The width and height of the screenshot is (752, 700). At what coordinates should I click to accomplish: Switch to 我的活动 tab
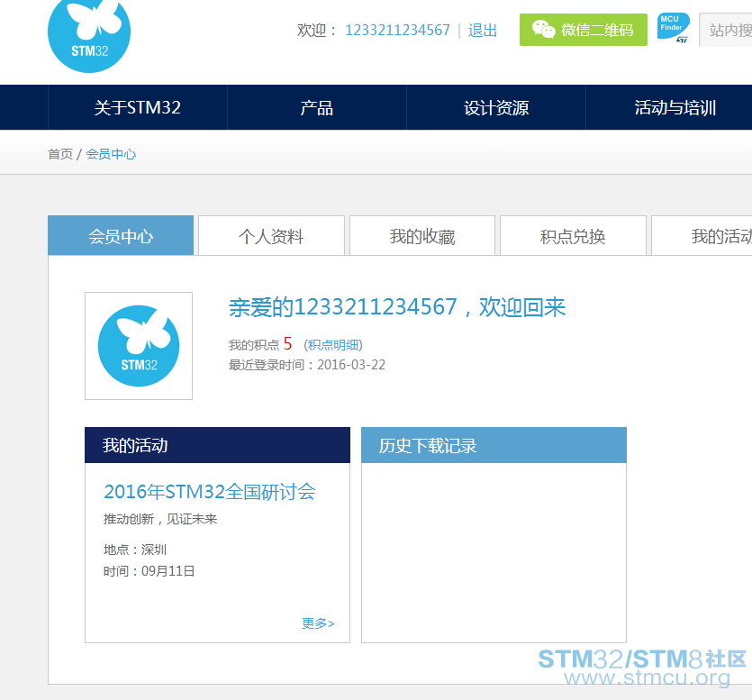[x=702, y=235]
